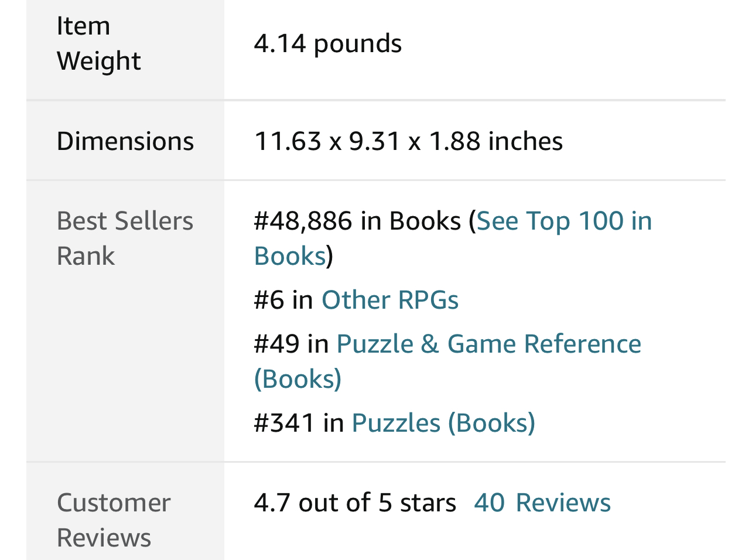The image size is (752, 560).
Task: Select the Item Weight row label
Action: (x=98, y=44)
